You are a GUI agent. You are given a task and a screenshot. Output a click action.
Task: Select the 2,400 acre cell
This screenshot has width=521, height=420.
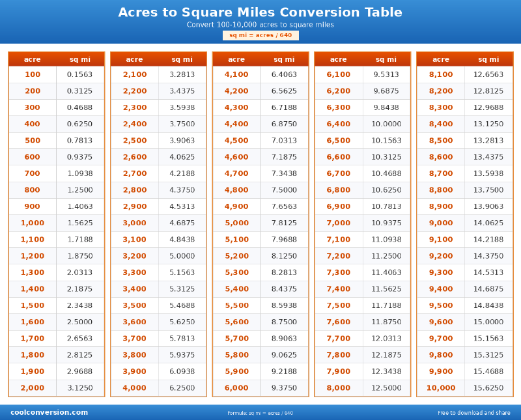tap(135, 124)
